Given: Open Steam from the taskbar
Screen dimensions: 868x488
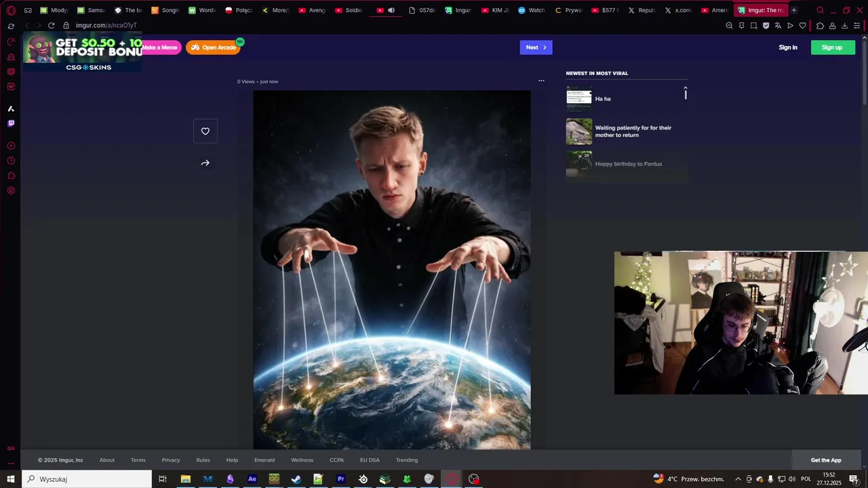Looking at the screenshot, I should tap(296, 479).
